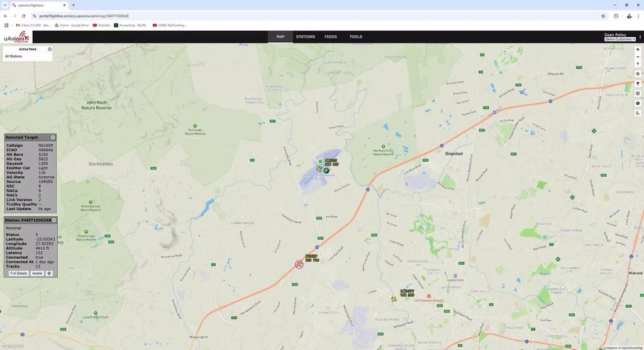Center map on station crosshair button
The image size is (644, 350).
(x=49, y=273)
